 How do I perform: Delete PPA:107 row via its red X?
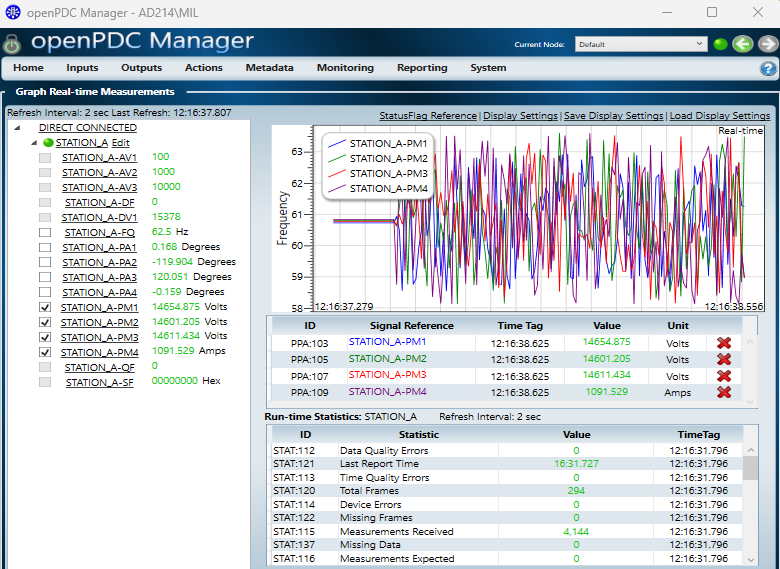coord(724,376)
